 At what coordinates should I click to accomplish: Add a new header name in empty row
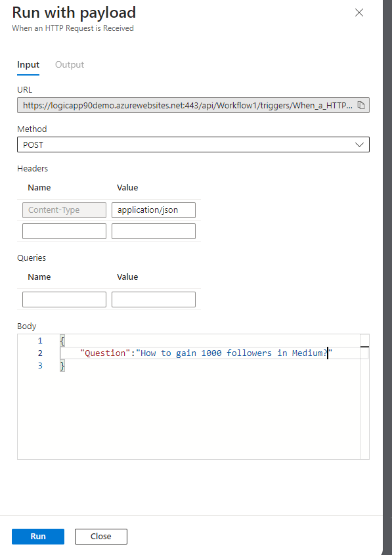click(64, 231)
